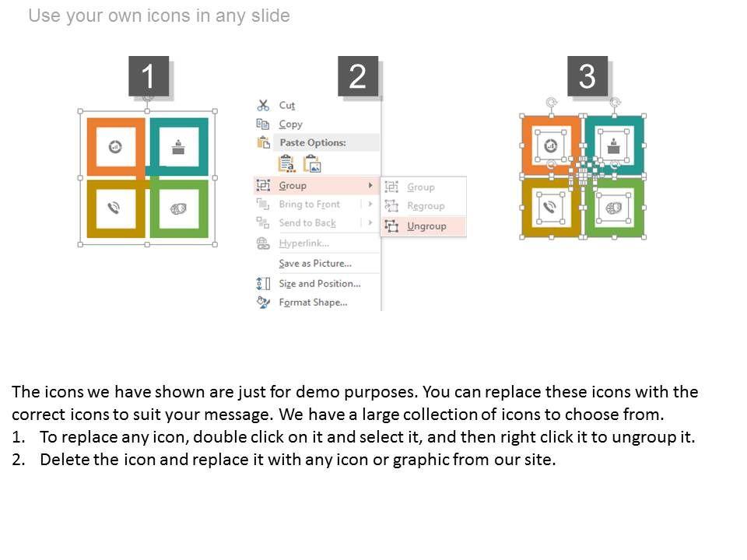747x560 pixels.
Task: Open Format Shape... entry
Action: click(313, 303)
